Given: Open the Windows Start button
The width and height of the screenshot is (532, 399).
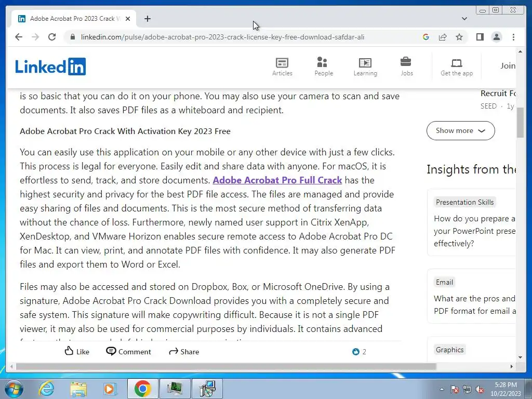Looking at the screenshot, I should point(14,389).
